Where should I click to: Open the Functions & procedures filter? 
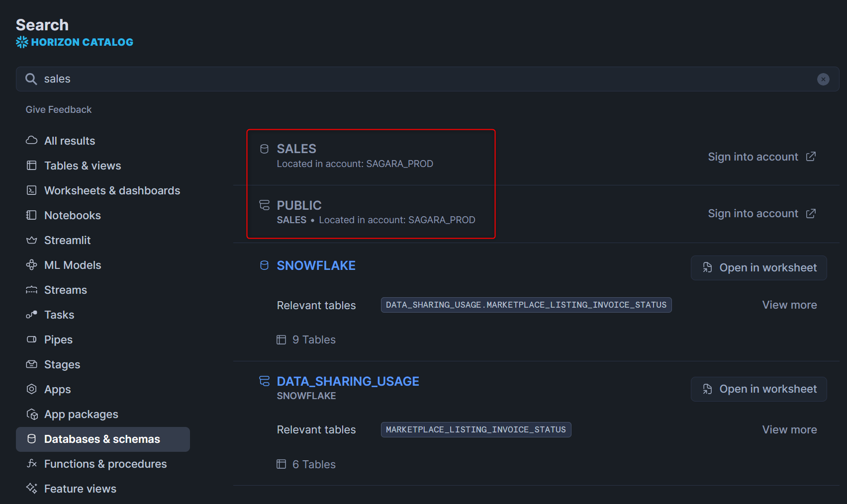point(105,464)
